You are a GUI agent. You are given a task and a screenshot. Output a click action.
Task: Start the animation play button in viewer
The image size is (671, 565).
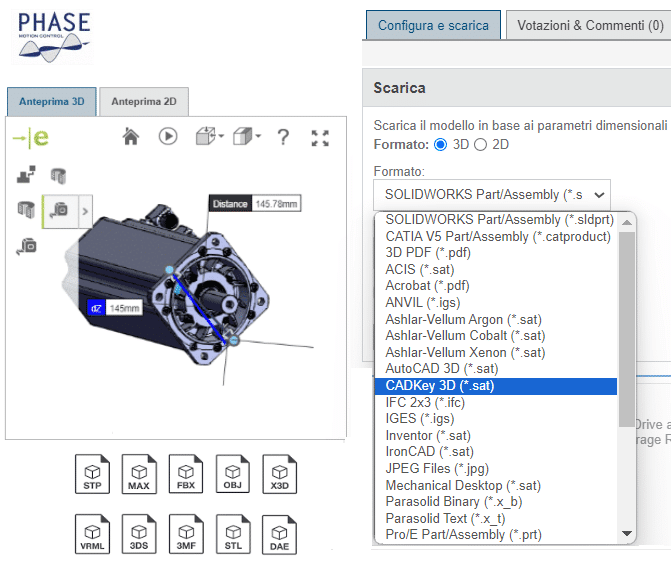[168, 137]
